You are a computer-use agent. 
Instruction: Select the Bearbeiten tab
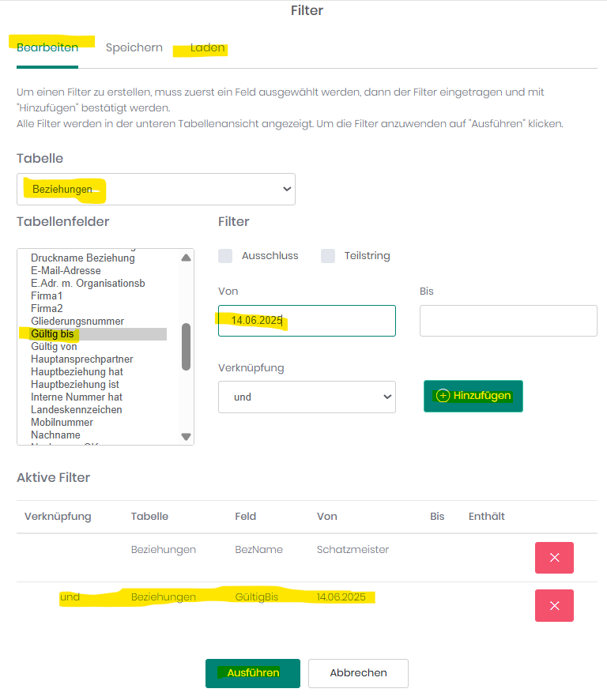47,47
